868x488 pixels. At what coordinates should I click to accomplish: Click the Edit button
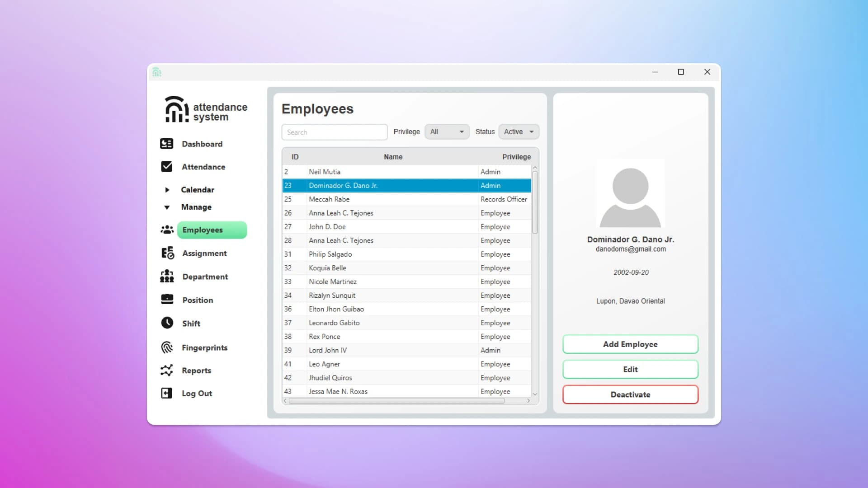[630, 369]
